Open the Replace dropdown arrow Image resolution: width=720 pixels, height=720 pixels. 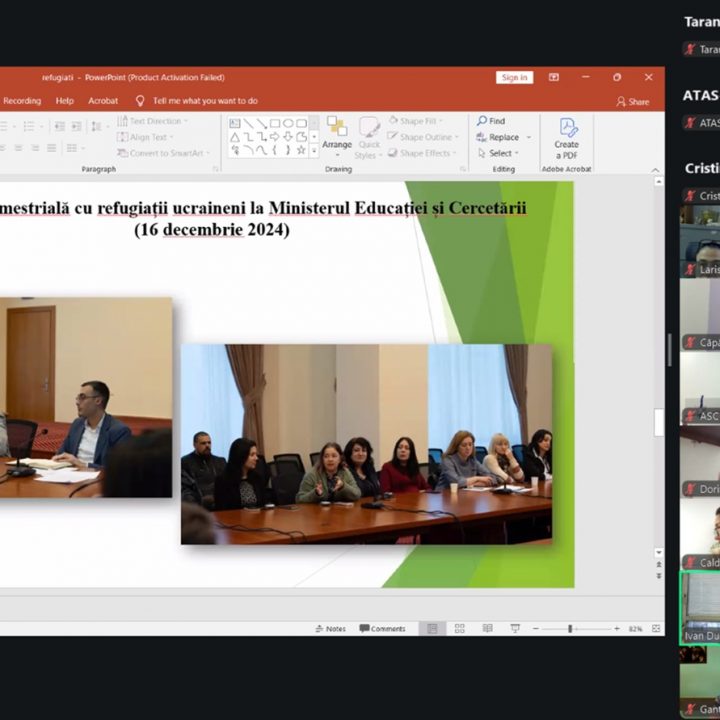coord(529,137)
